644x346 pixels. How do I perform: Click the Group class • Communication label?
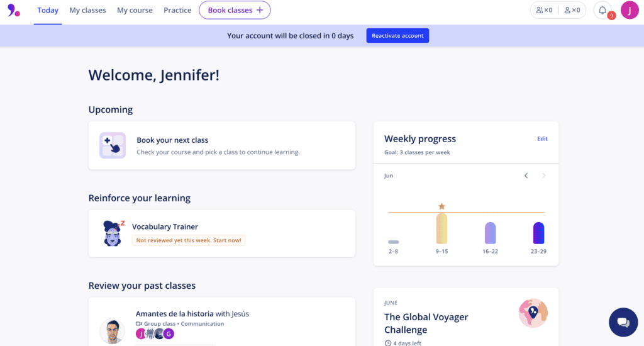[184, 324]
